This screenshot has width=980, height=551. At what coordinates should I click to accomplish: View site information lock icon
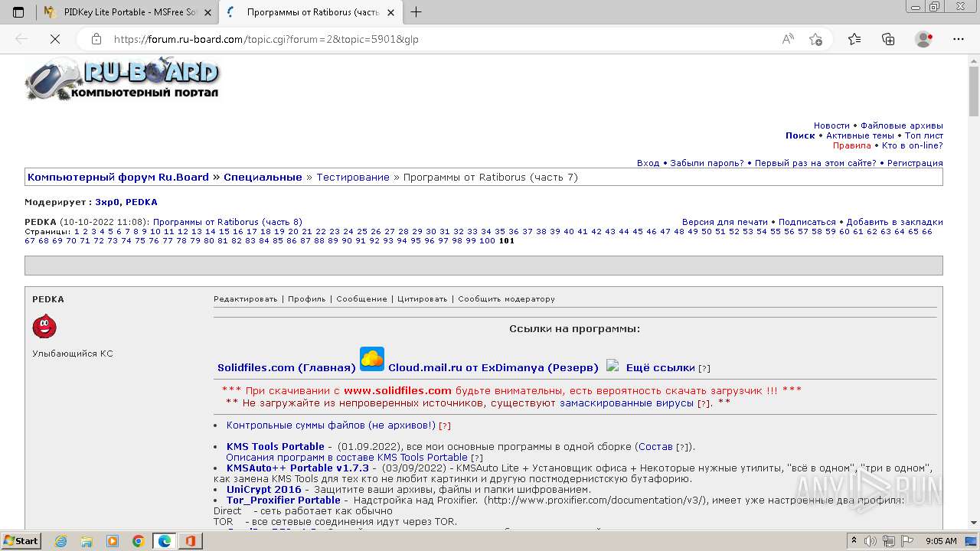point(96,39)
